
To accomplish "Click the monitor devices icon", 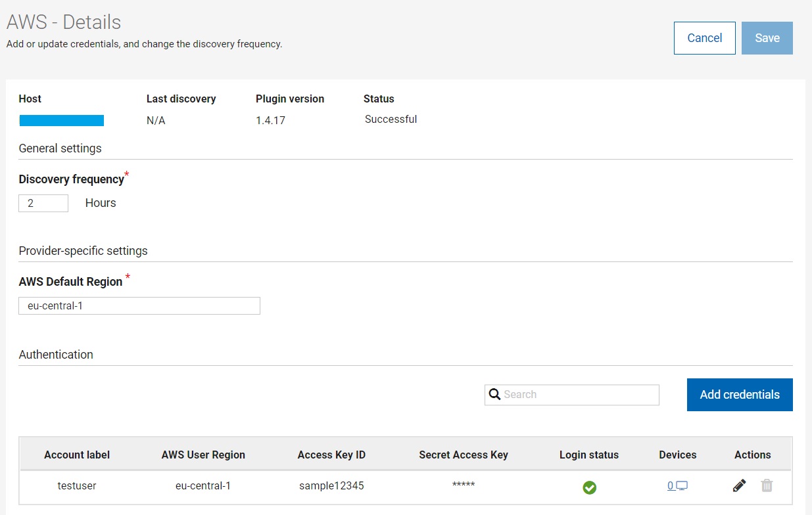I will (x=682, y=486).
